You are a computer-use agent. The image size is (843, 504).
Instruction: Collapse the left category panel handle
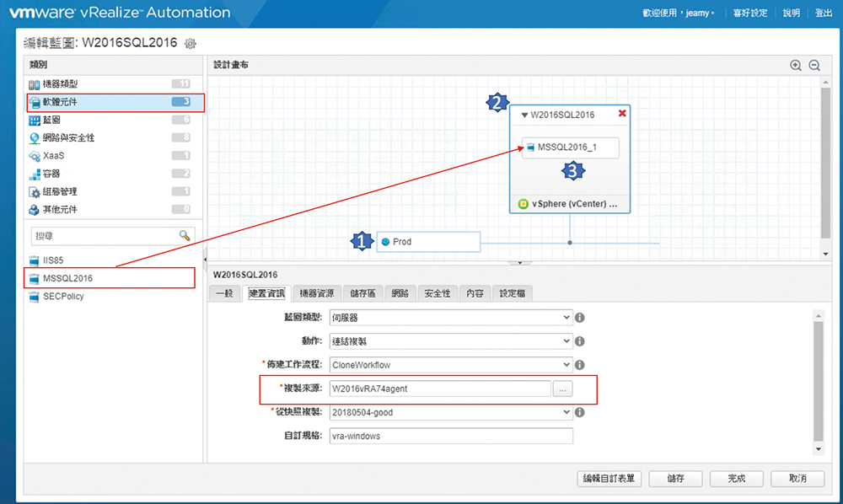205,260
